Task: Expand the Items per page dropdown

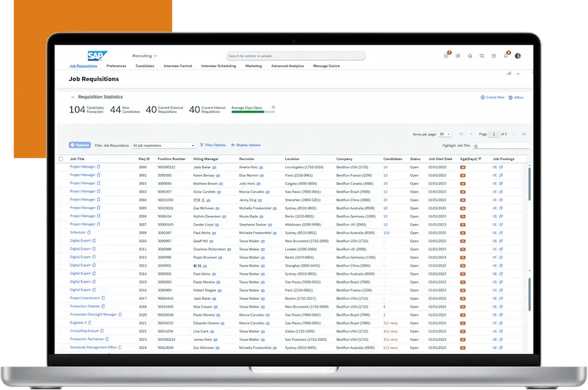Action: tap(445, 134)
